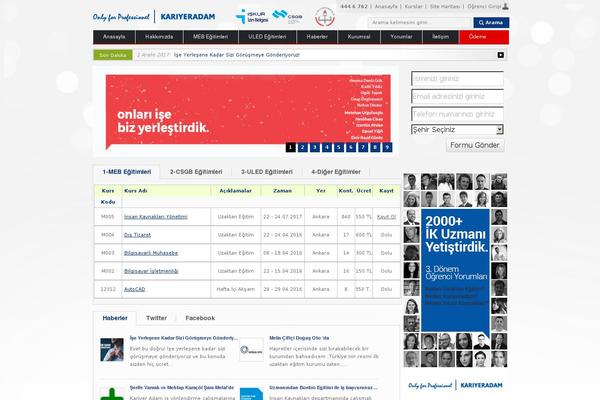Go to slide 2 of the banner
The width and height of the screenshot is (600, 400).
click(x=303, y=147)
